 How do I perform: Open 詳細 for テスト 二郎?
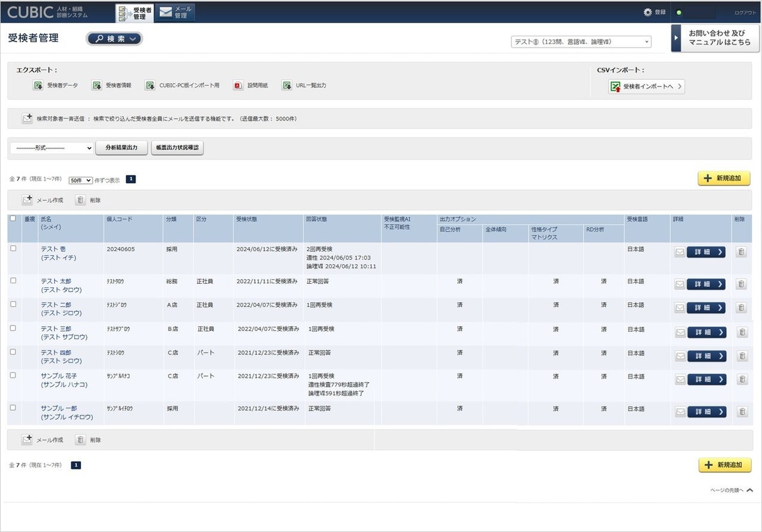click(706, 308)
